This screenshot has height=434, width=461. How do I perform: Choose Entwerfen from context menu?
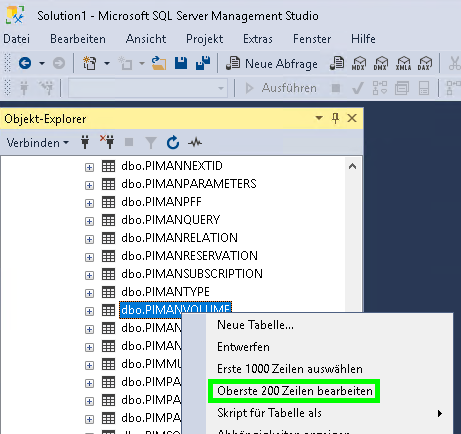[243, 347]
